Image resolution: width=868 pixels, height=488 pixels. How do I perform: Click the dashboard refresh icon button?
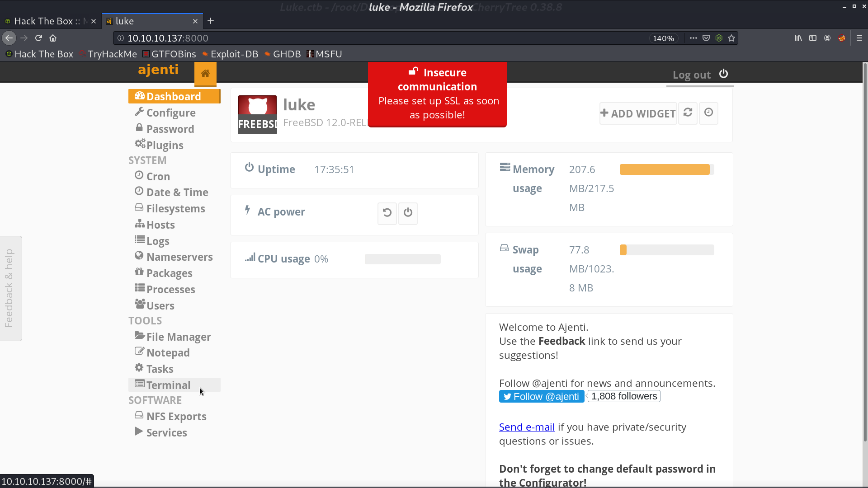(x=688, y=113)
